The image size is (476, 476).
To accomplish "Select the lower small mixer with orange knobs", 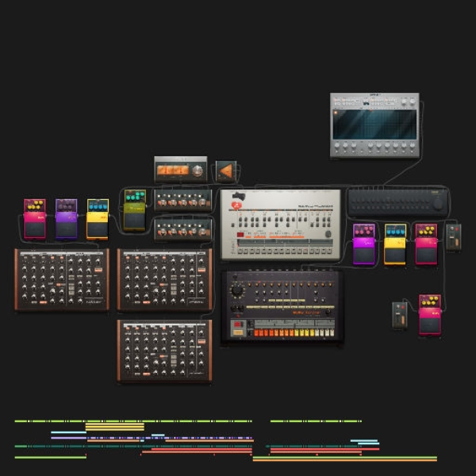I will click(x=182, y=229).
